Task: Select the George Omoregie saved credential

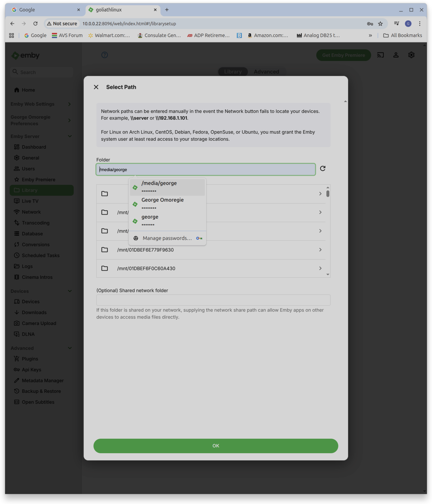Action: pyautogui.click(x=167, y=204)
